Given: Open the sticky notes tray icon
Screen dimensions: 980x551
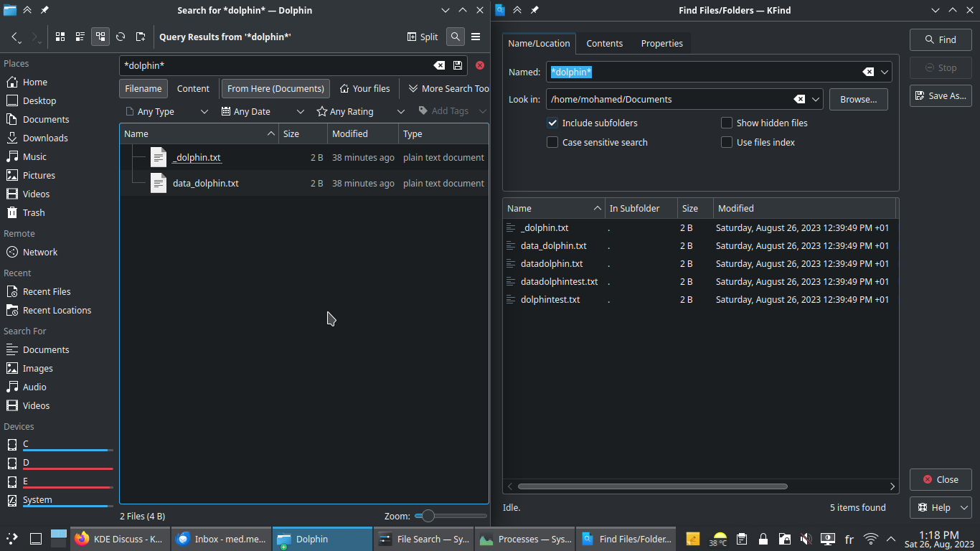Looking at the screenshot, I should pyautogui.click(x=693, y=539).
